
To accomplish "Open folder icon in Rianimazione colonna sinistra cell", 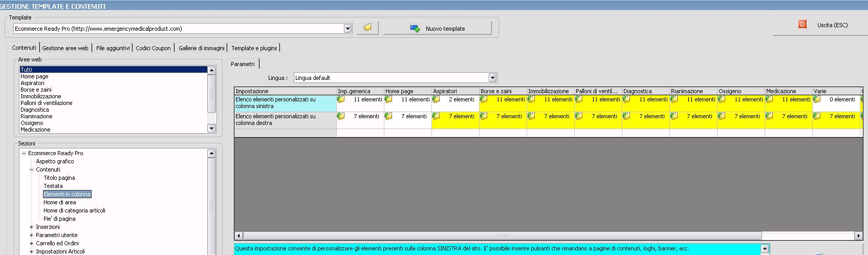I will point(674,99).
